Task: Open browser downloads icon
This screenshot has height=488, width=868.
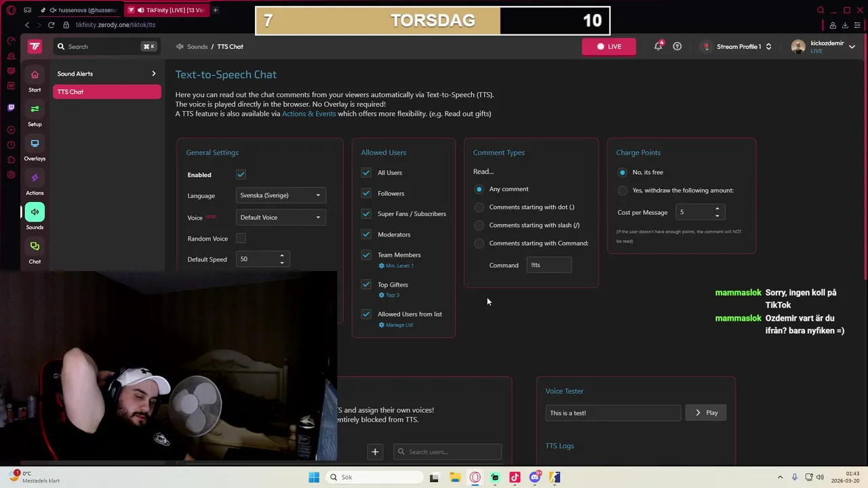Action: point(845,25)
